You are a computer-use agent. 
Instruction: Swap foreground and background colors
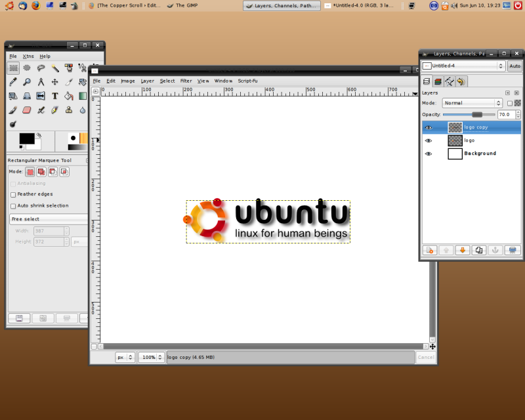click(x=39, y=135)
